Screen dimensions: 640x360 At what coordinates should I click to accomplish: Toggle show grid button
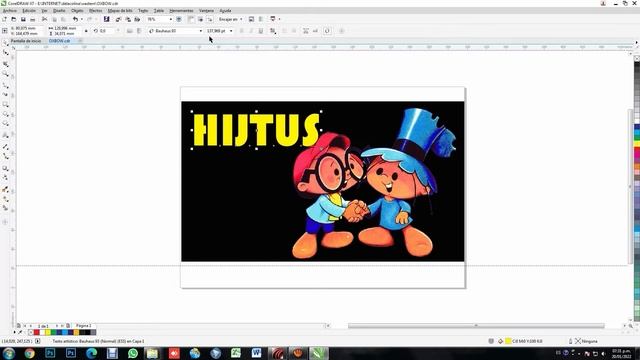point(200,19)
